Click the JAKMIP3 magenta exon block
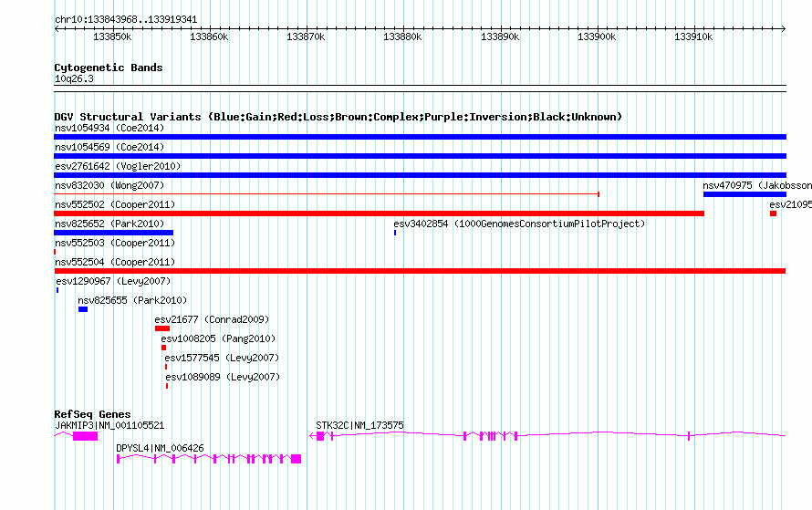Screen dimensions: 812x510 pyautogui.click(x=86, y=436)
